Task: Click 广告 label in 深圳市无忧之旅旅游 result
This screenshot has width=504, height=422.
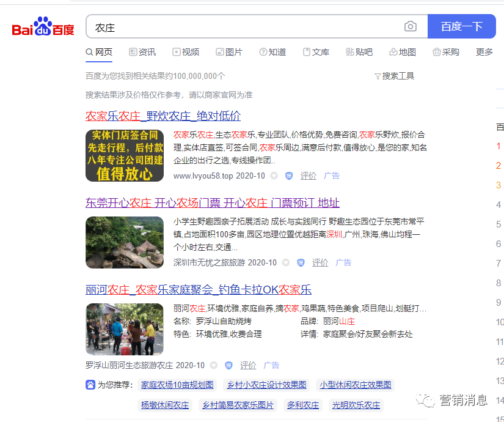Action: tap(343, 262)
